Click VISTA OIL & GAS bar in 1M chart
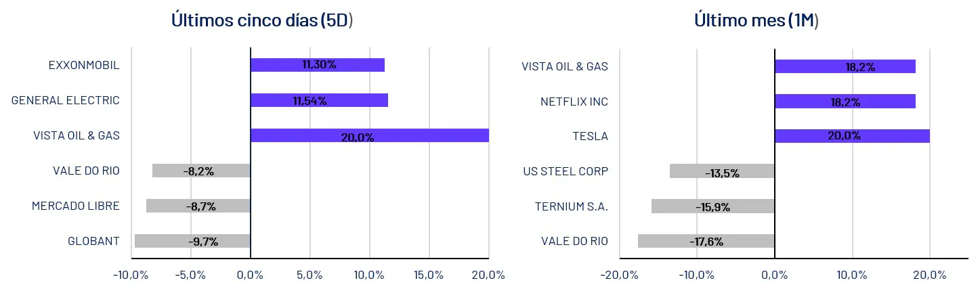The height and width of the screenshot is (289, 980). (845, 66)
